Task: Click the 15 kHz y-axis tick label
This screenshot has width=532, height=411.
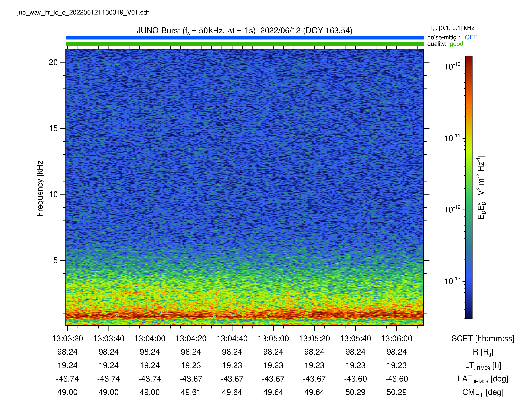Action: (53, 128)
